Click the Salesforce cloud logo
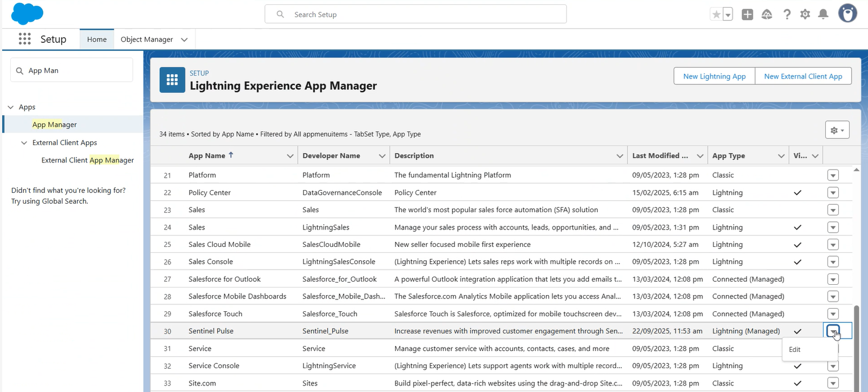This screenshot has height=392, width=868. point(27,14)
